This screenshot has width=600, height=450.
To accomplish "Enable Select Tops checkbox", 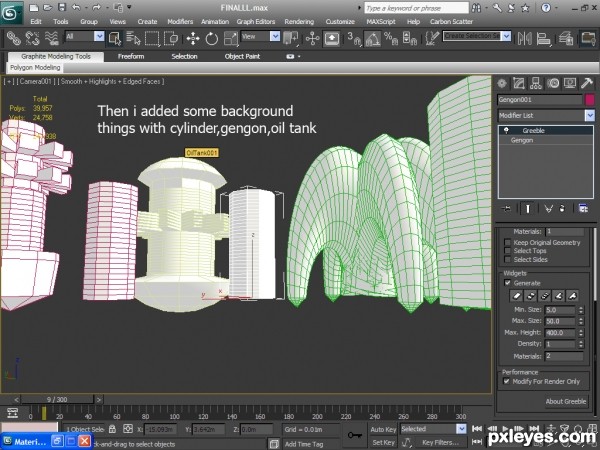I will [507, 251].
